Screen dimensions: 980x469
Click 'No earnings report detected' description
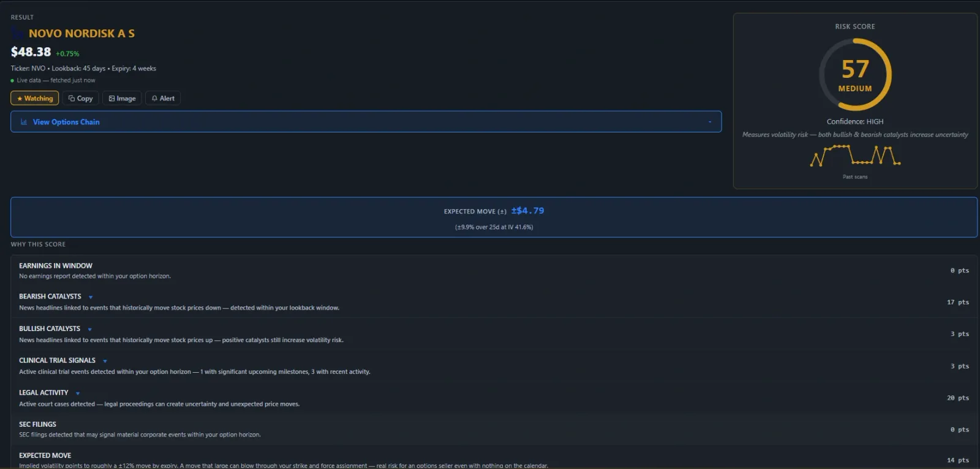coord(95,276)
